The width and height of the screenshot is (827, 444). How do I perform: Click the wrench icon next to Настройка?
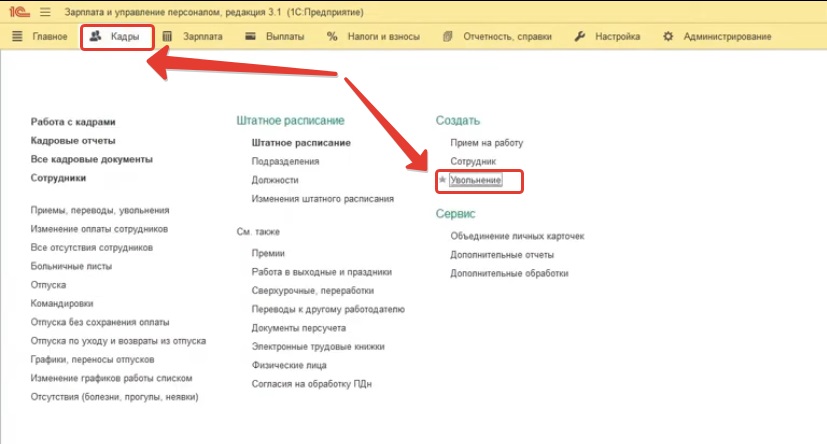(580, 37)
